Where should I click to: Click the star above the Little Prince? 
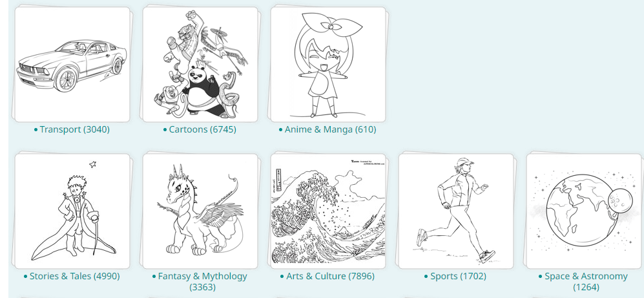93,164
